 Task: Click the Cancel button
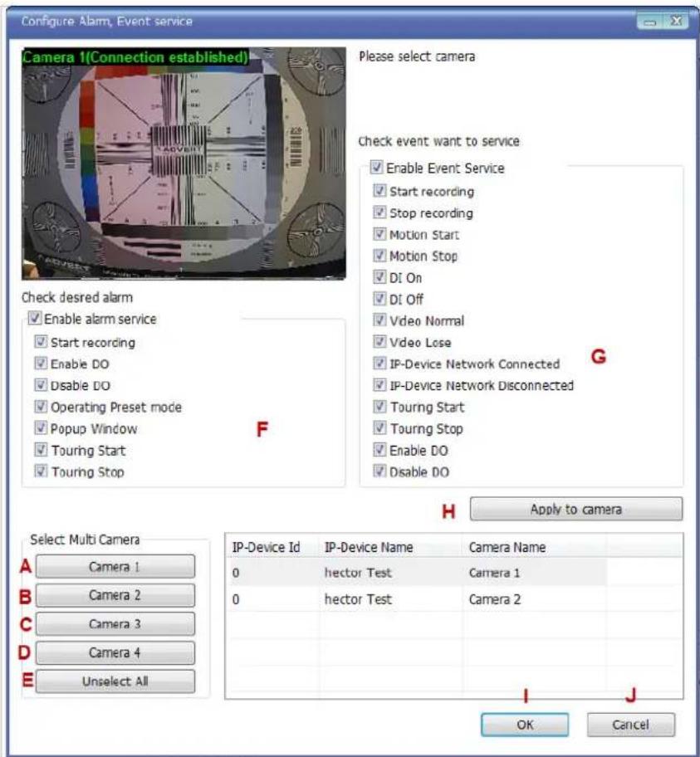630,724
